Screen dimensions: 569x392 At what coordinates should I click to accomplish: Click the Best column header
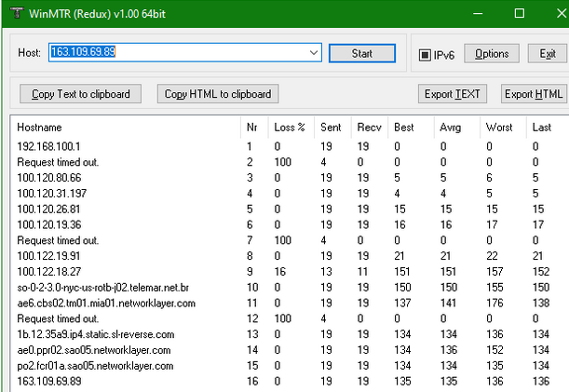tap(411, 128)
